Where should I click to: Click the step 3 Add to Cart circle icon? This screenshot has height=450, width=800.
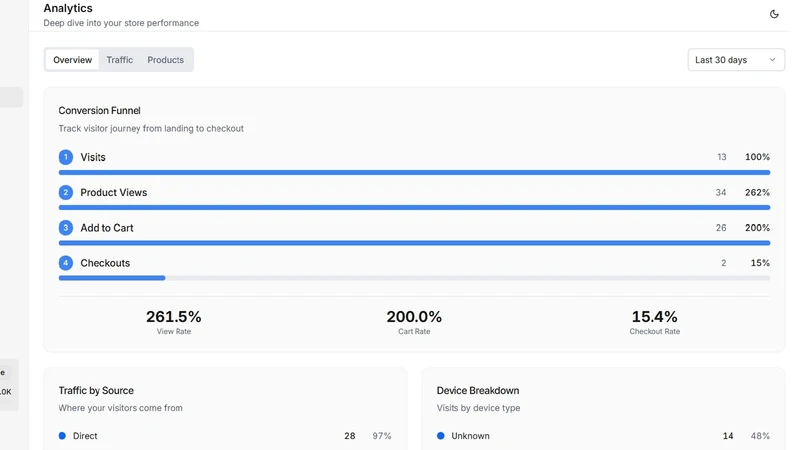click(65, 228)
